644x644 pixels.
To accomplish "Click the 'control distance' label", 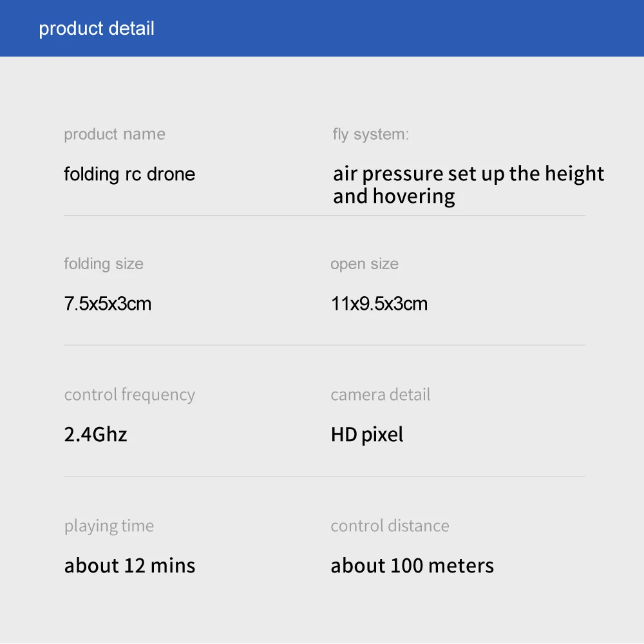I will point(390,526).
